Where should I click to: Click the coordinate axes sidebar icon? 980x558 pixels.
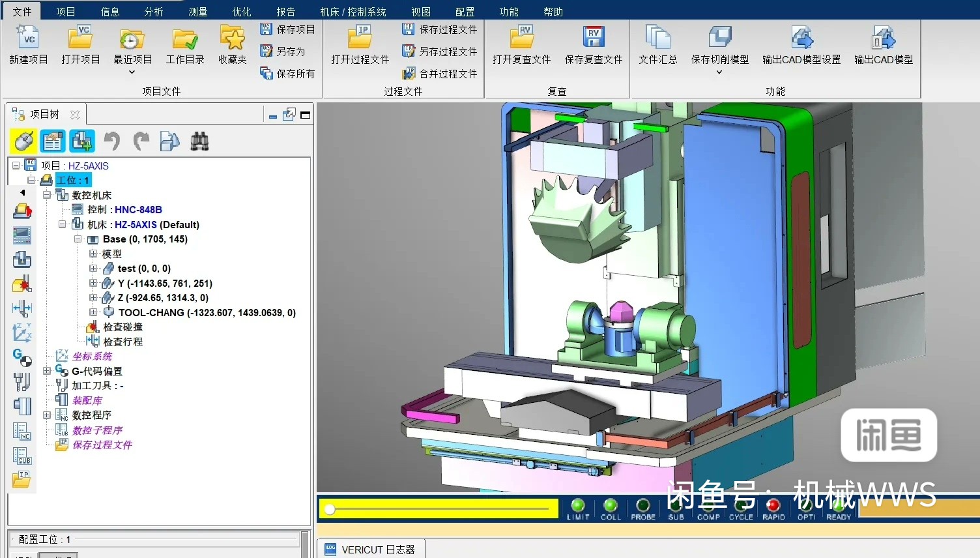click(22, 332)
